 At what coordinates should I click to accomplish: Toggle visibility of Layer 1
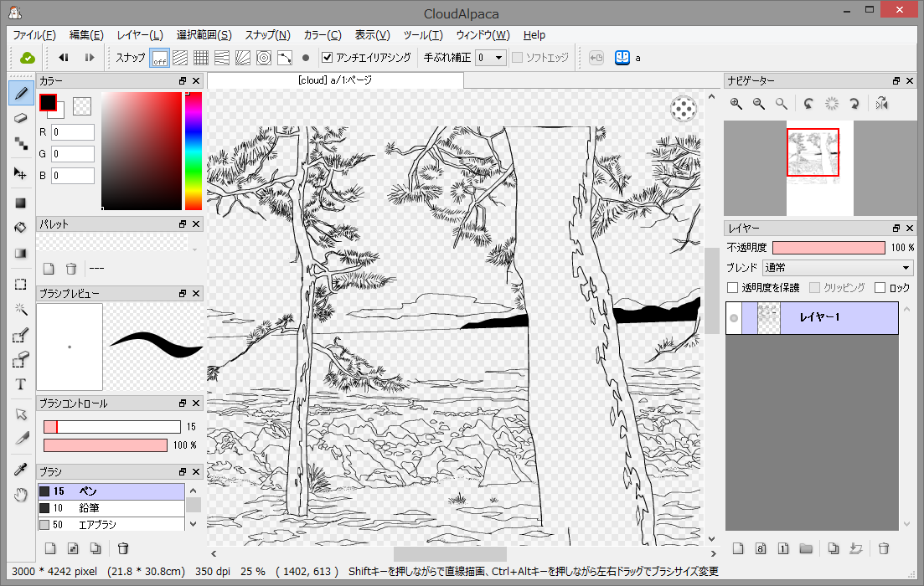pyautogui.click(x=734, y=318)
